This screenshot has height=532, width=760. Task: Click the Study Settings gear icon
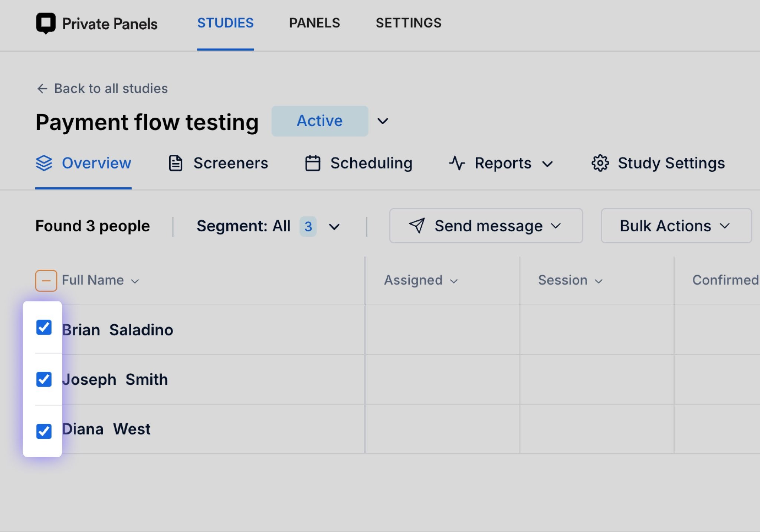point(600,163)
